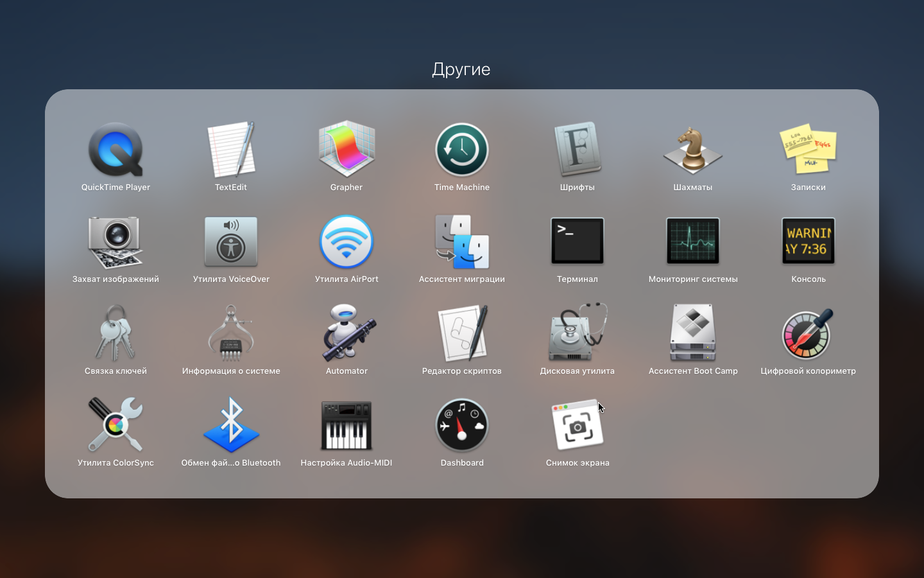Open Записки sticky notes app
The width and height of the screenshot is (924, 578).
pos(809,150)
